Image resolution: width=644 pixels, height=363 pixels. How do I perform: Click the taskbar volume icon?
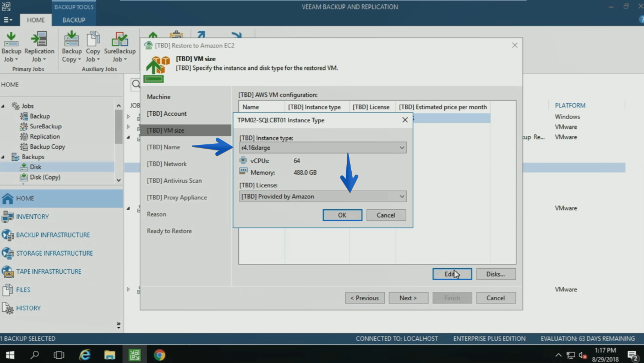(582, 355)
